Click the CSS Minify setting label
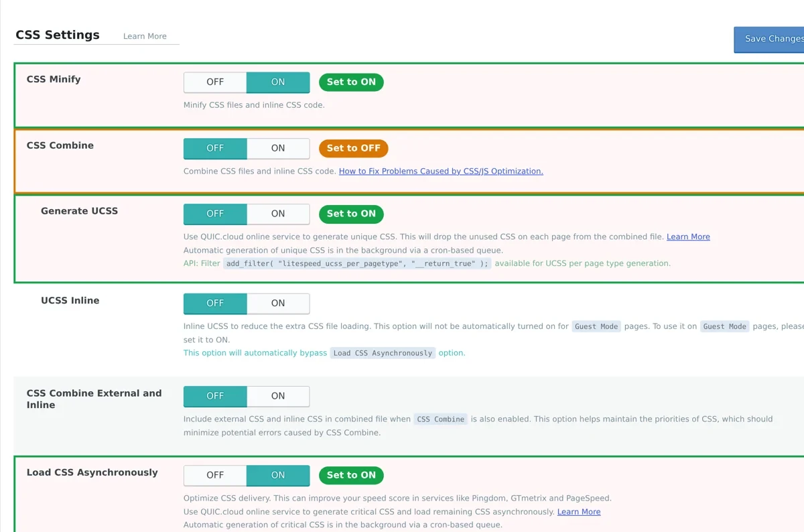This screenshot has width=804, height=532. tap(54, 79)
